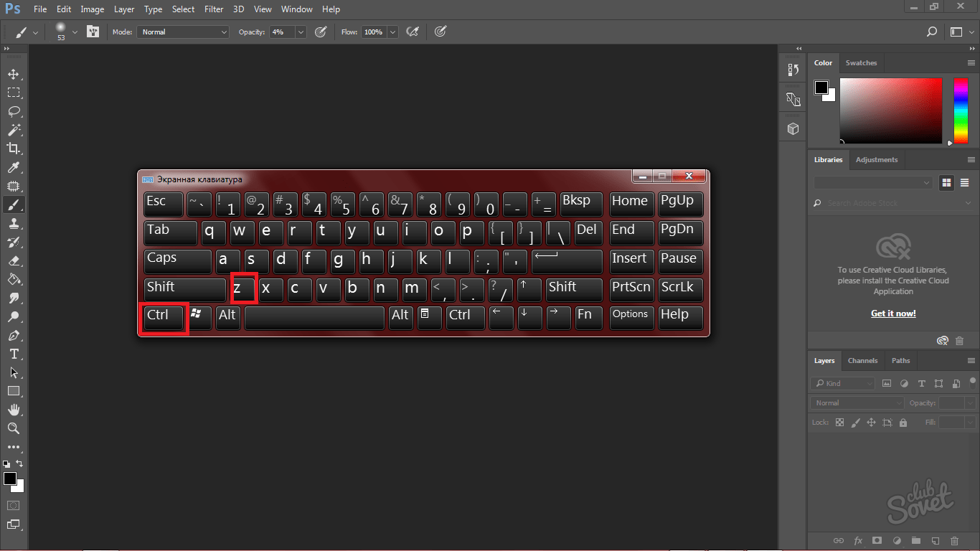Reset default foreground and background colors

pyautogui.click(x=6, y=464)
